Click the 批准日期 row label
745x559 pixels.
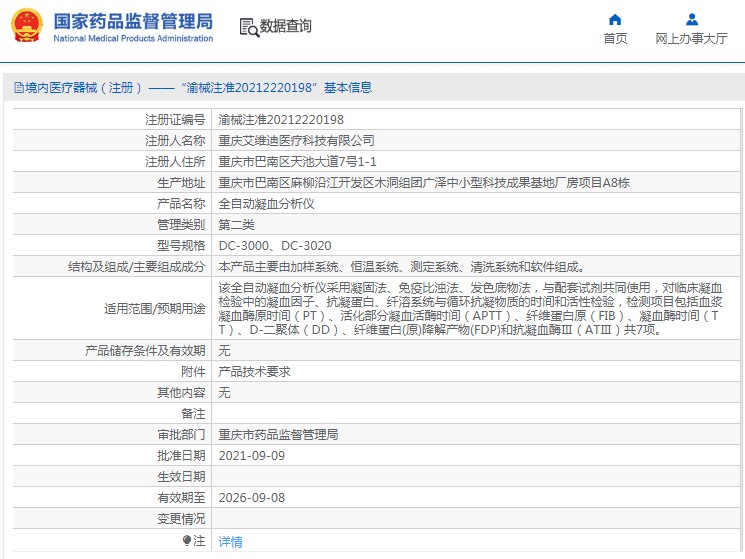[x=181, y=455]
